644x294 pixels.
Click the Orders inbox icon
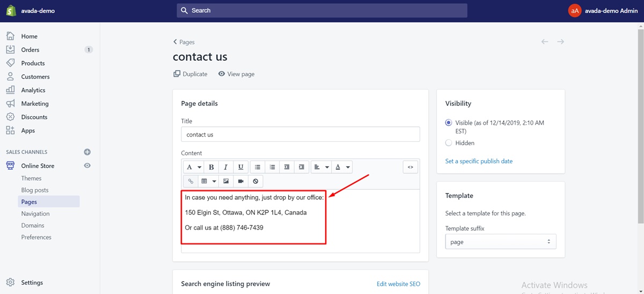tap(10, 49)
